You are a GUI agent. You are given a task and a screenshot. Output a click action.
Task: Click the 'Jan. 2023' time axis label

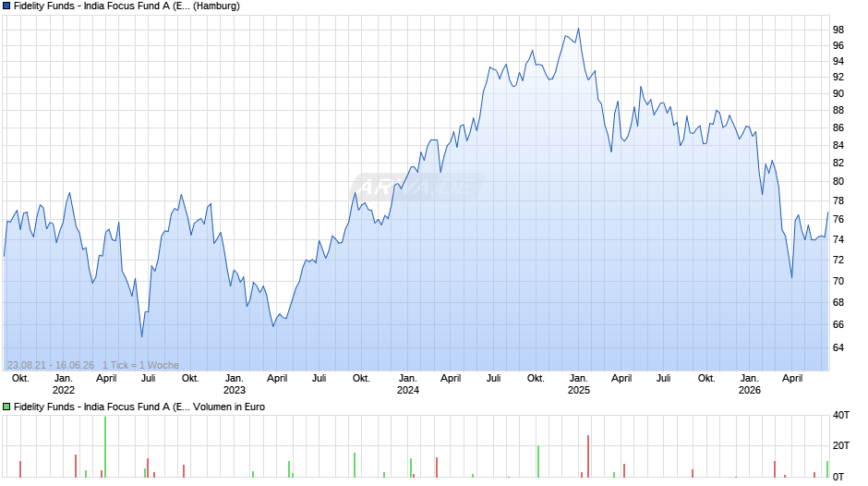(235, 384)
